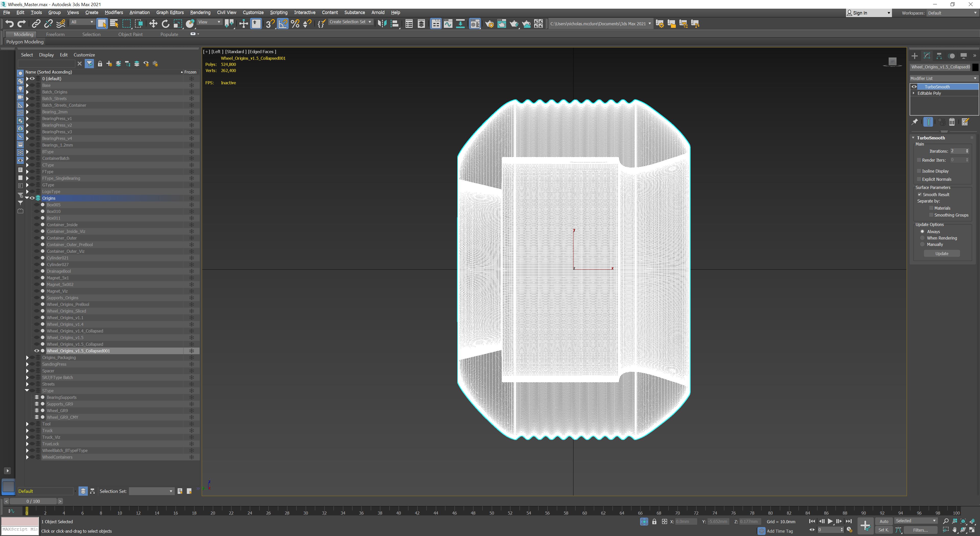This screenshot has width=980, height=536.
Task: Click the Align tool icon
Action: coord(395,23)
